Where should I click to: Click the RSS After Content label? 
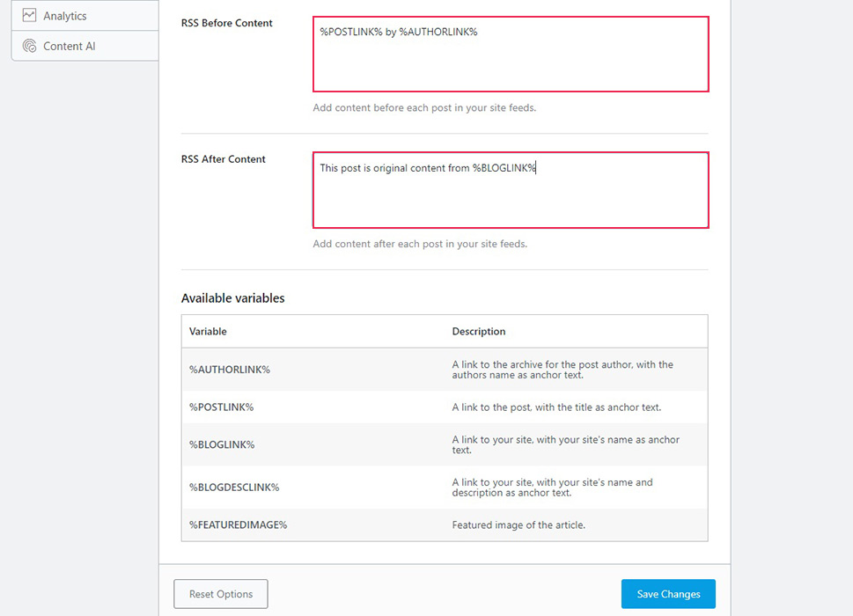pos(224,159)
